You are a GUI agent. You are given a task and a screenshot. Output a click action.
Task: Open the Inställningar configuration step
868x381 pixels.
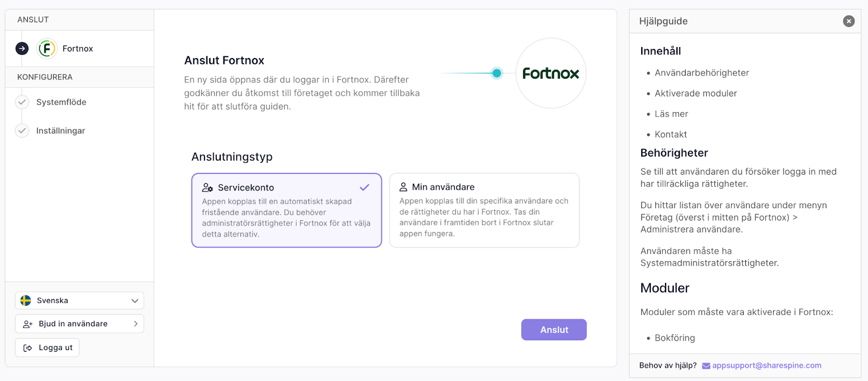click(61, 131)
